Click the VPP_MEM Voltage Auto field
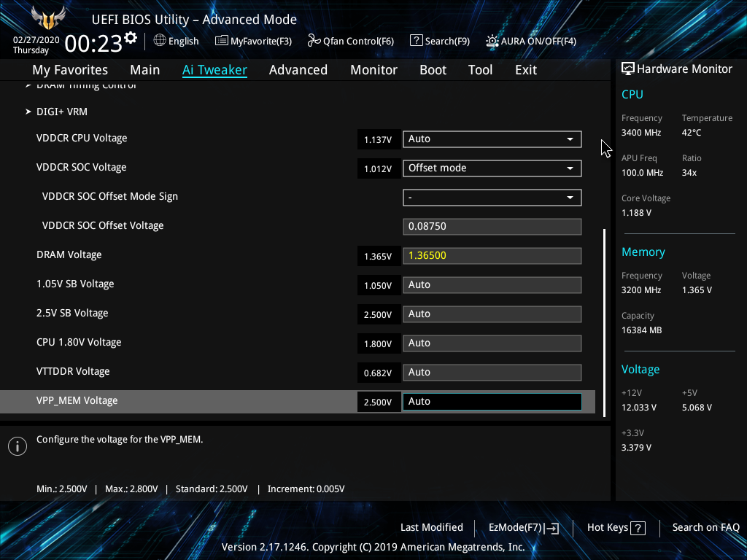747x560 pixels. 492,402
